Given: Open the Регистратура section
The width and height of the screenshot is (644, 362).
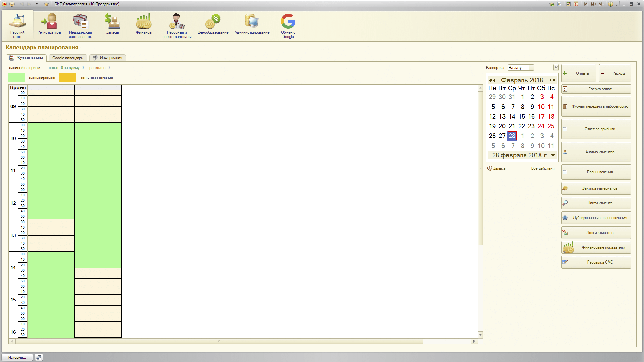Looking at the screenshot, I should coord(49,25).
